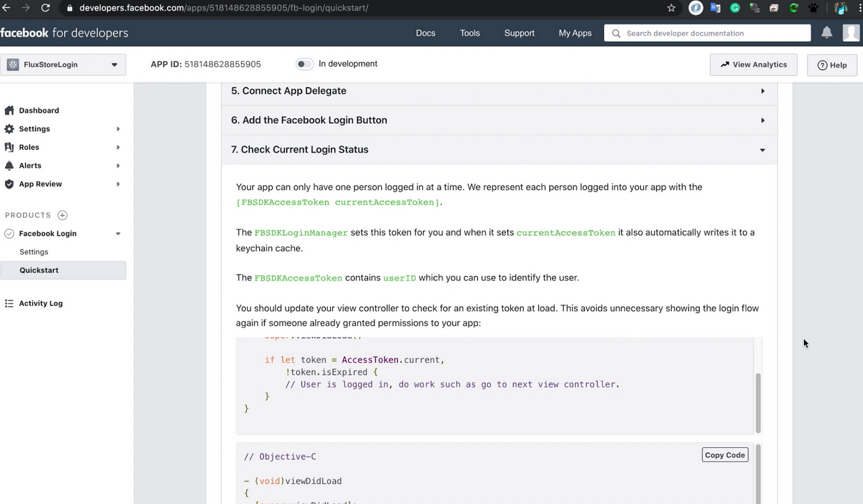Open the Chrome profile avatar
The image size is (863, 504).
[x=841, y=8]
